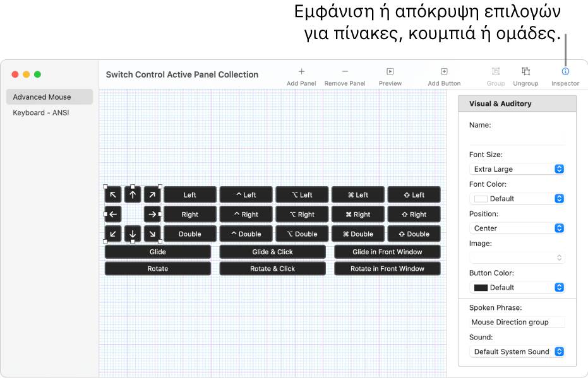Select the Option Right panel button
The width and height of the screenshot is (588, 378).
pos(303,215)
